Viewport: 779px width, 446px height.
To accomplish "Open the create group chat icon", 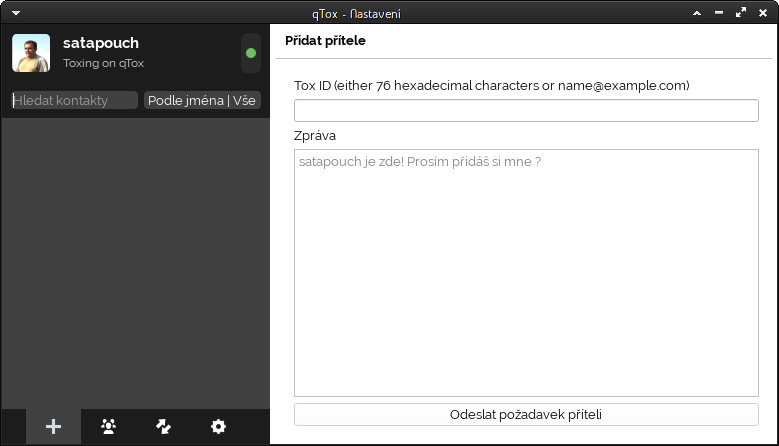I will tap(108, 427).
